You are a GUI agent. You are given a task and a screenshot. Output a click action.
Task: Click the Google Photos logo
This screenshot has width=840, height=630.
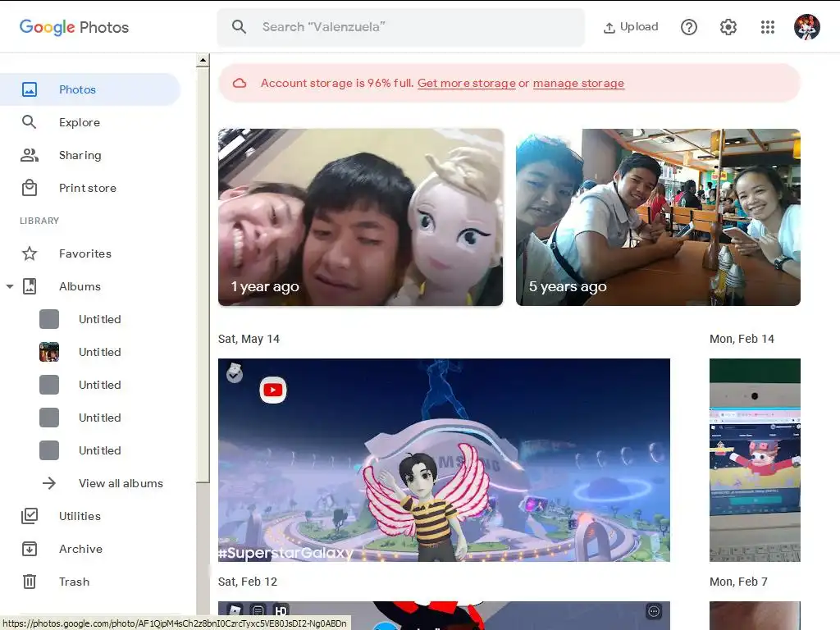(x=74, y=27)
